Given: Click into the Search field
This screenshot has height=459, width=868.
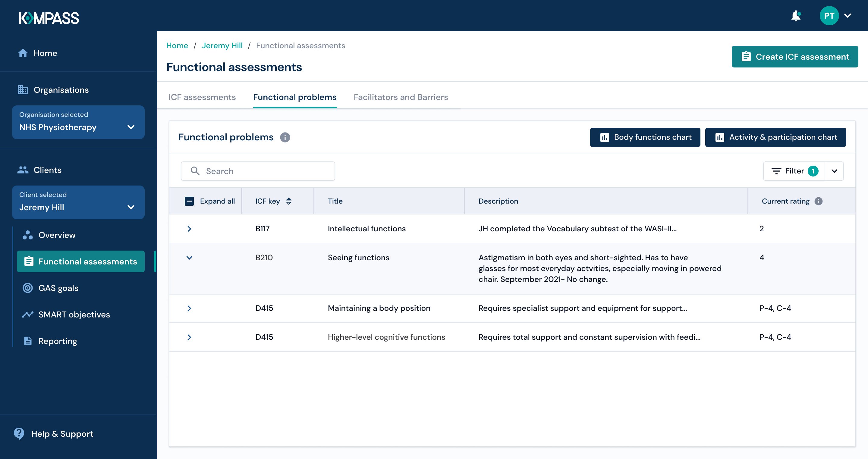Looking at the screenshot, I should coord(258,171).
